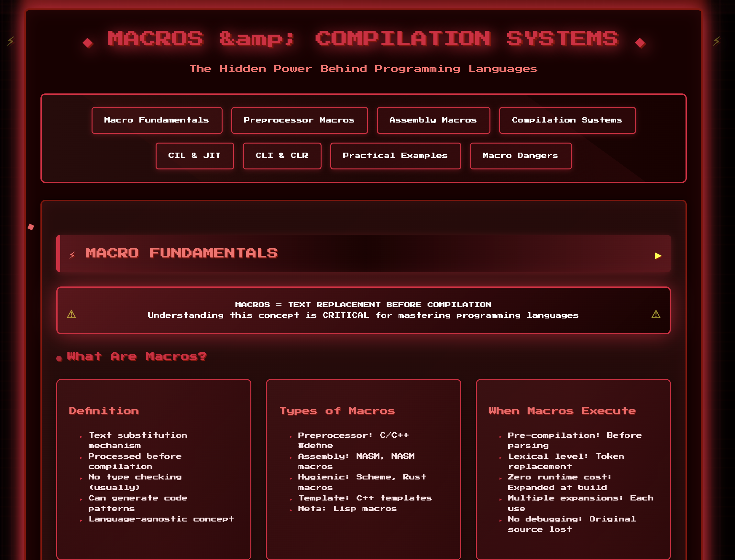
Task: Click the diamond left of page title
Action: coord(88,43)
